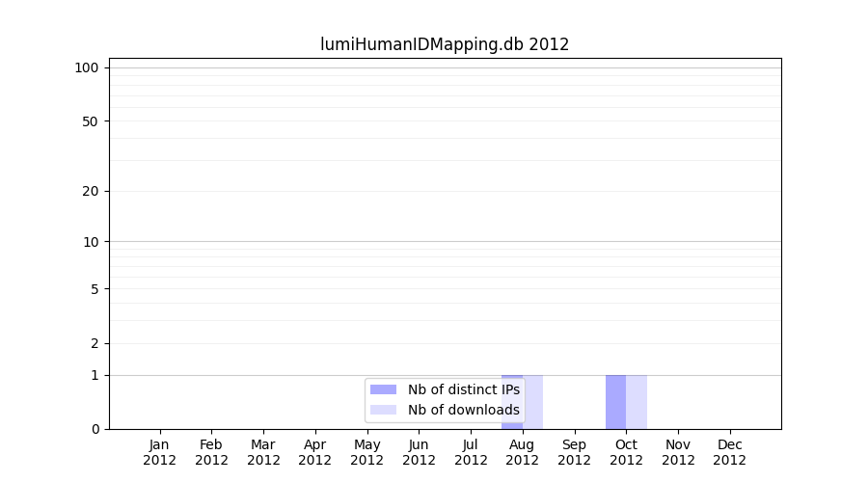The width and height of the screenshot is (868, 482).
Task: Click the Oct 2012 axis label
Action: pos(626,452)
